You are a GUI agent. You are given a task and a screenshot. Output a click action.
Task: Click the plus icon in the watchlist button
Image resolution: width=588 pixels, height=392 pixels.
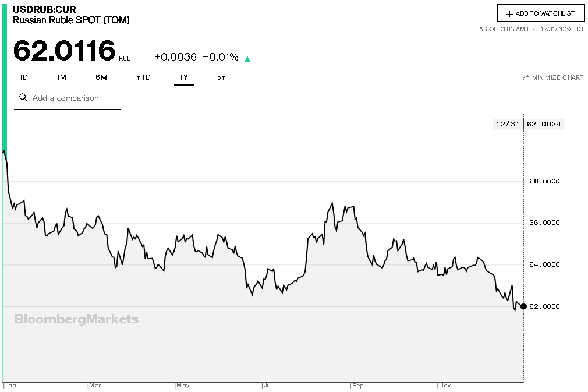[509, 13]
